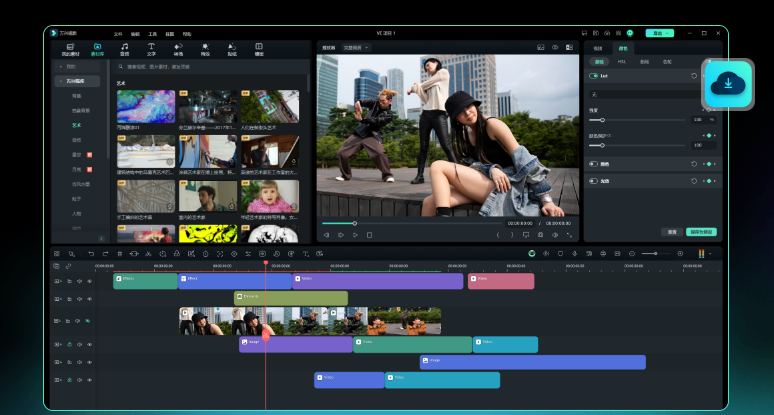Open the Effects (特效) panel icon

pyautogui.click(x=205, y=47)
